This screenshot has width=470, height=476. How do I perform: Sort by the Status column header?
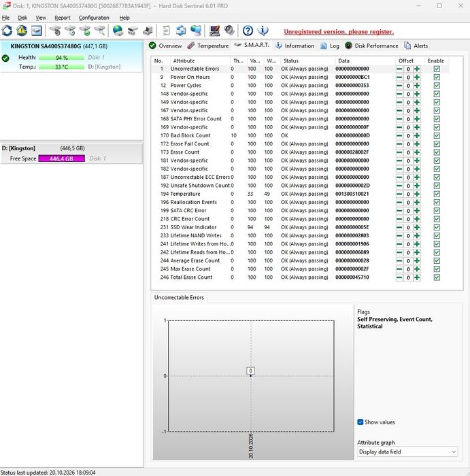307,61
